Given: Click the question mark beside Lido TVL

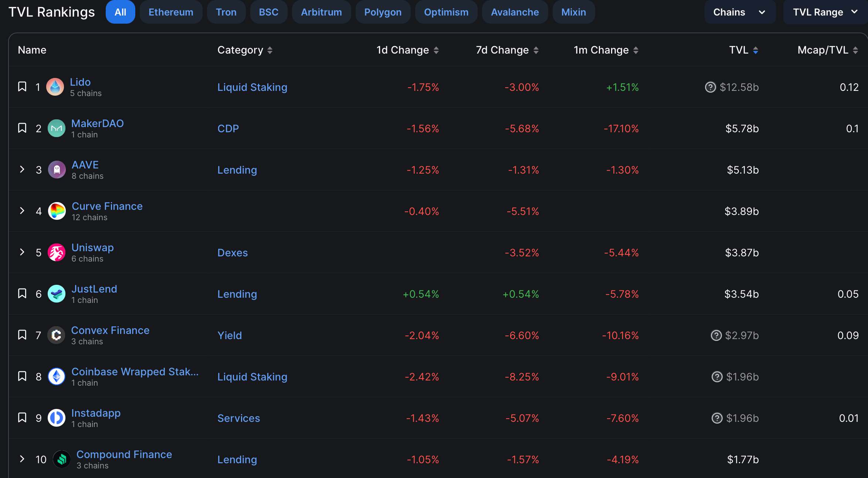Looking at the screenshot, I should (710, 87).
